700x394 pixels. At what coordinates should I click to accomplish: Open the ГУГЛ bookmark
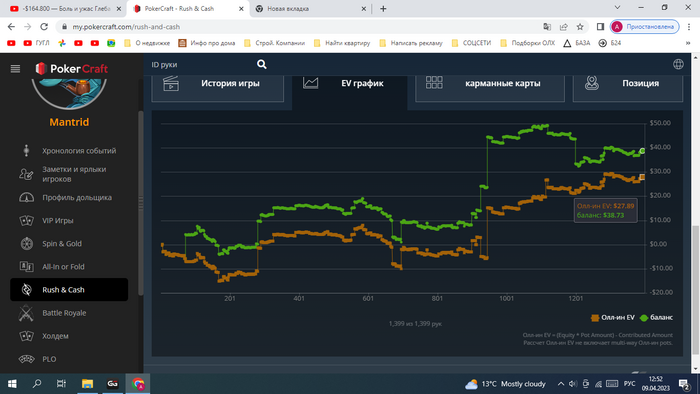pos(37,43)
